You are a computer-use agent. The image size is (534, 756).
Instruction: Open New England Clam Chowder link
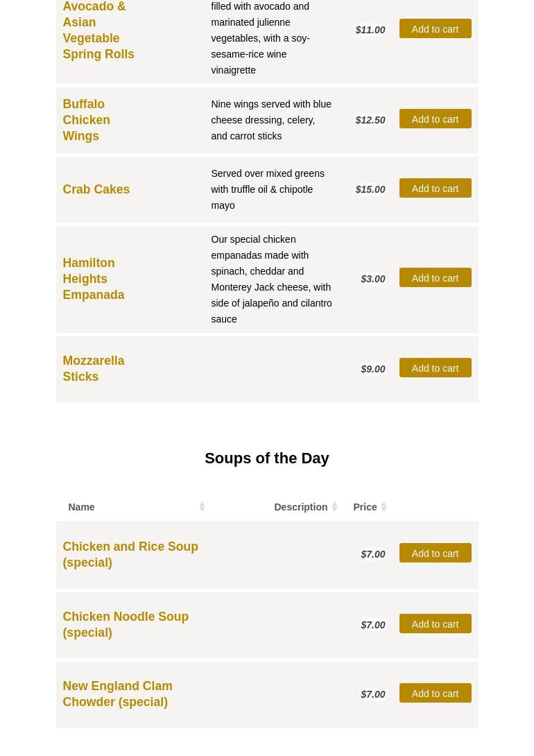(117, 694)
